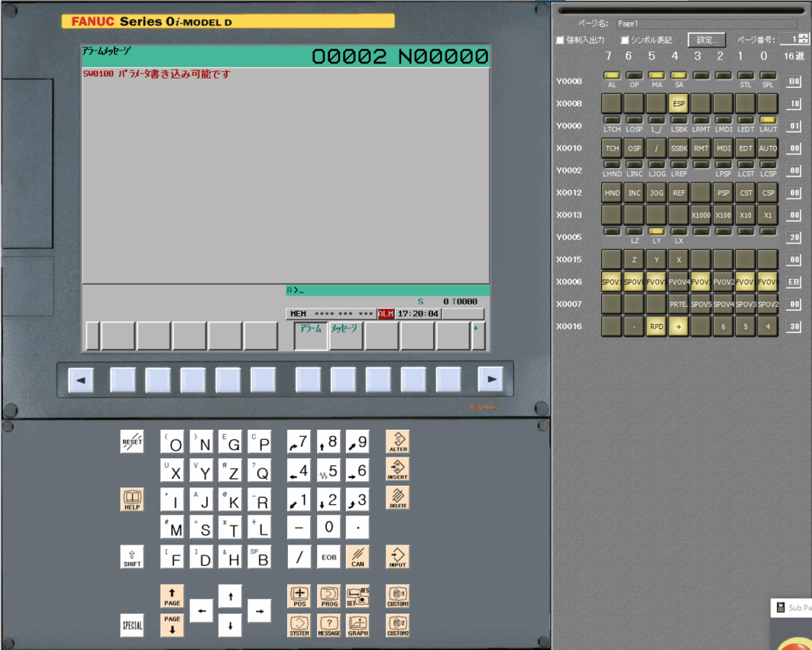Click the CST cycle start button
This screenshot has height=650, width=812.
coord(745,193)
